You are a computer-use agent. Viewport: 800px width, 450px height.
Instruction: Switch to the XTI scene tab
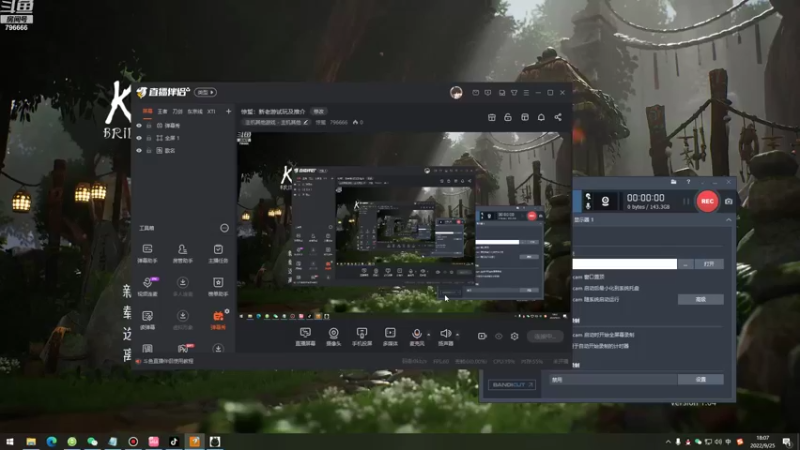(x=211, y=111)
